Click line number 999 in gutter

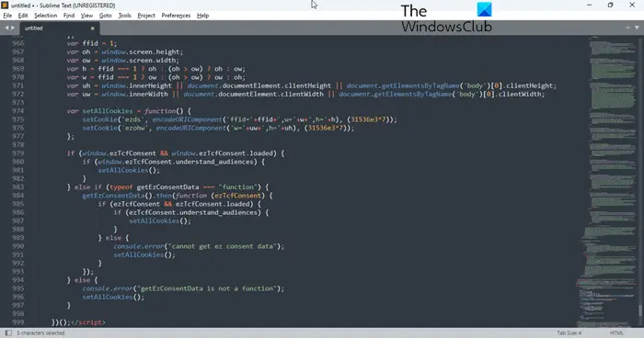click(18, 322)
